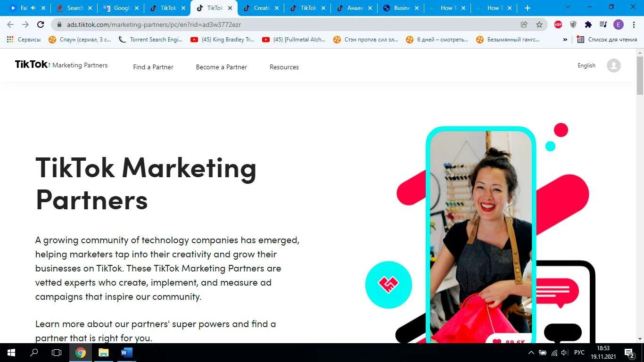Open the Become a Partner menu
Image resolution: width=644 pixels, height=362 pixels.
coord(222,67)
